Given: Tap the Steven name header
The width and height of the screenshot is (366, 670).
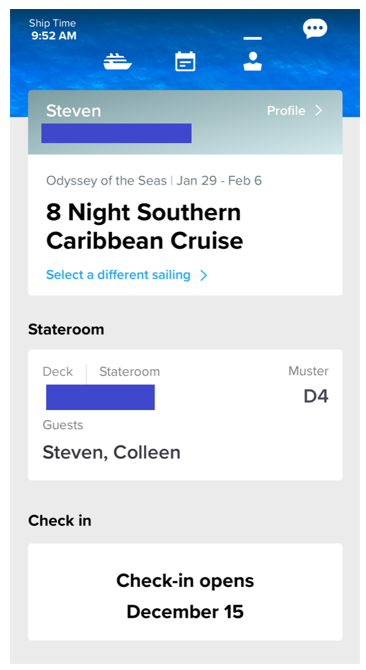Looking at the screenshot, I should tap(73, 111).
